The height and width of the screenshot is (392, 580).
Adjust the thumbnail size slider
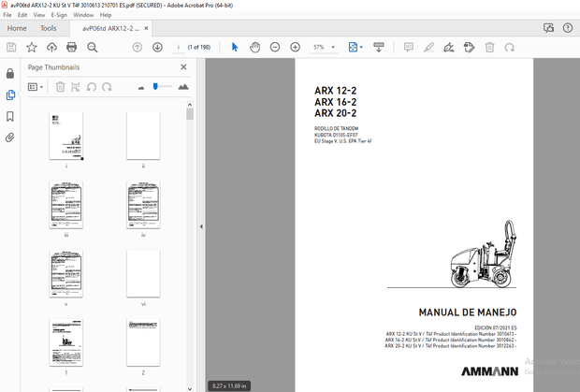click(x=155, y=86)
